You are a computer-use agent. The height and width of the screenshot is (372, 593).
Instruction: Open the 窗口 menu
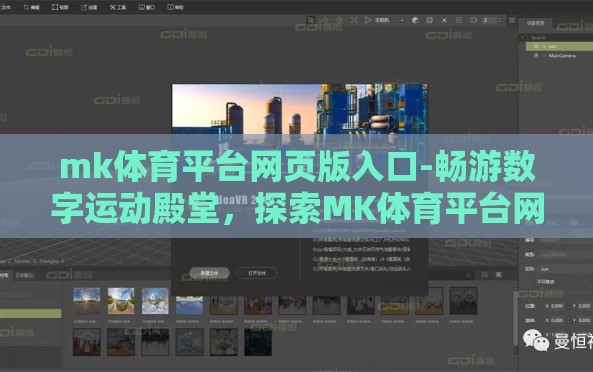147,7
